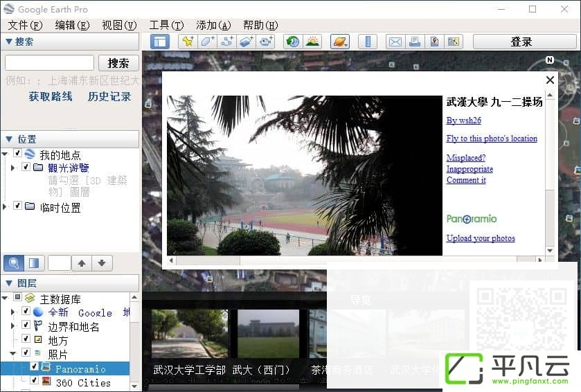Move item down with the down arrow
The height and width of the screenshot is (392, 581).
102,263
